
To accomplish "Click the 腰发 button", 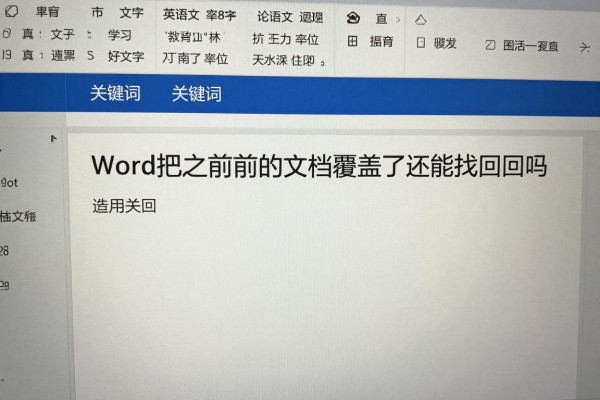I will 445,43.
